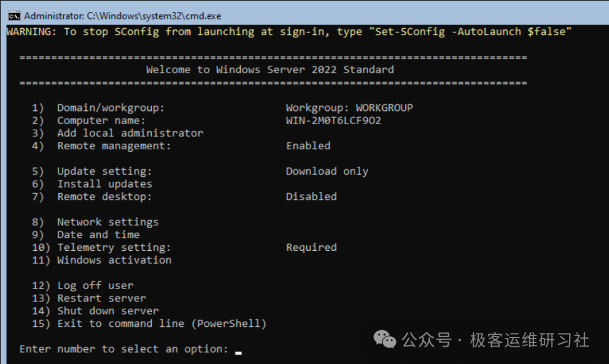
Task: Click the WeChat logo in watermark
Action: point(386,339)
